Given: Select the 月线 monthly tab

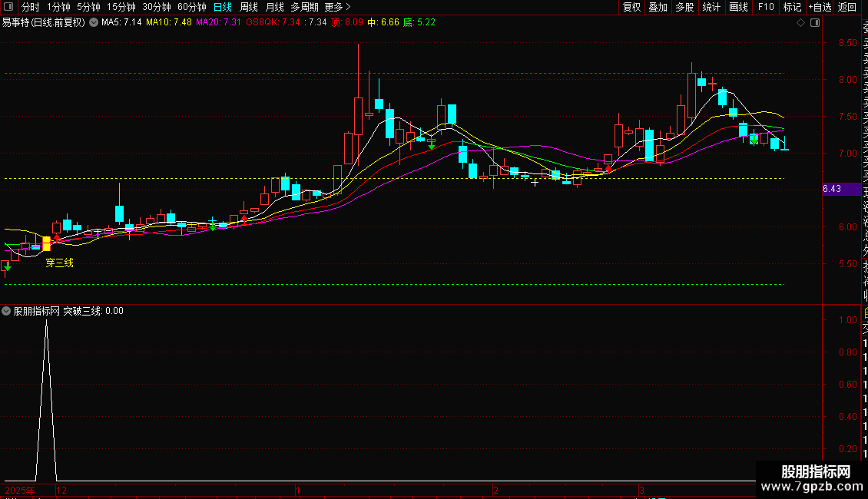Looking at the screenshot, I should [x=274, y=7].
